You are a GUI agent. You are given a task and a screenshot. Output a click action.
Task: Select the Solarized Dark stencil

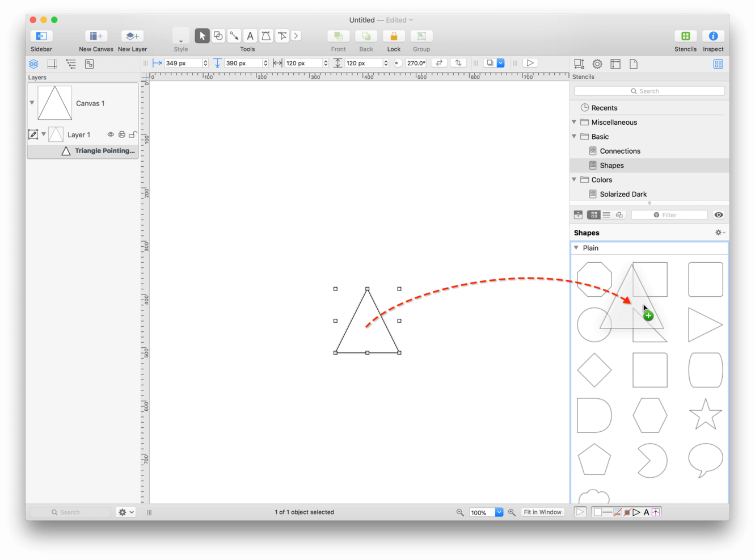623,193
